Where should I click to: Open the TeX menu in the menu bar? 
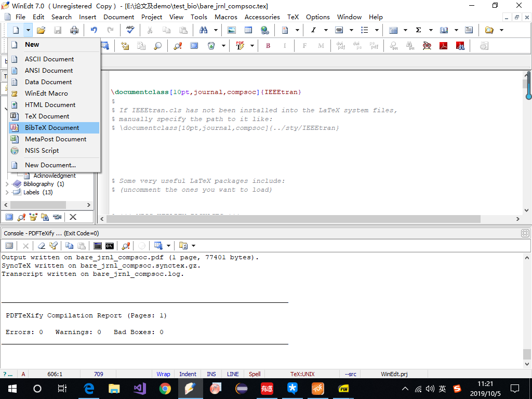[x=293, y=17]
